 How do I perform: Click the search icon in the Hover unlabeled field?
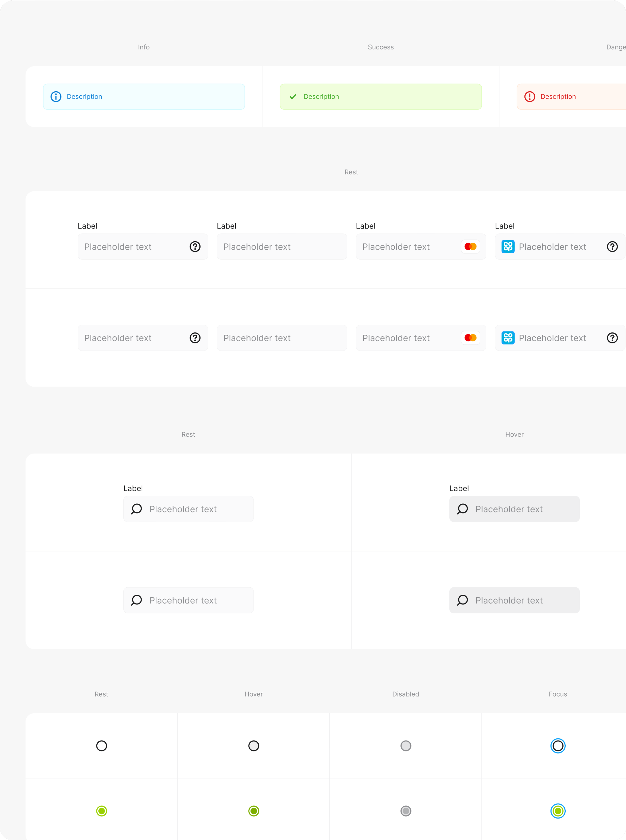(x=462, y=600)
